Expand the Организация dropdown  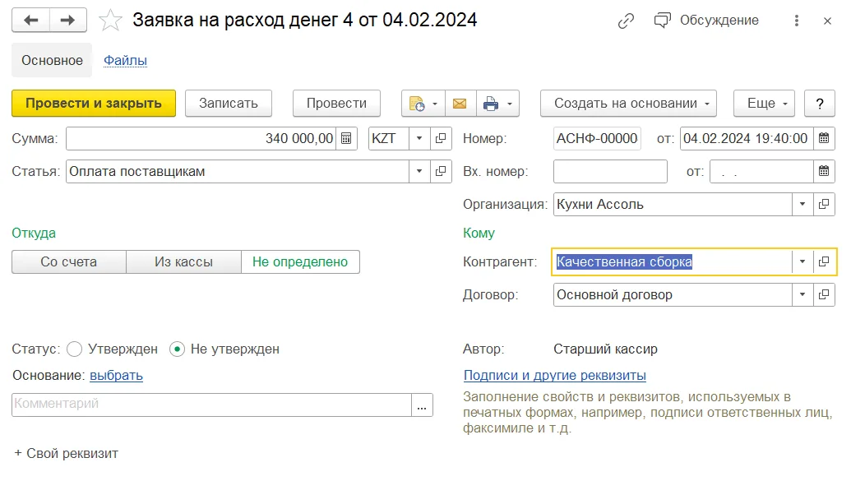(802, 205)
